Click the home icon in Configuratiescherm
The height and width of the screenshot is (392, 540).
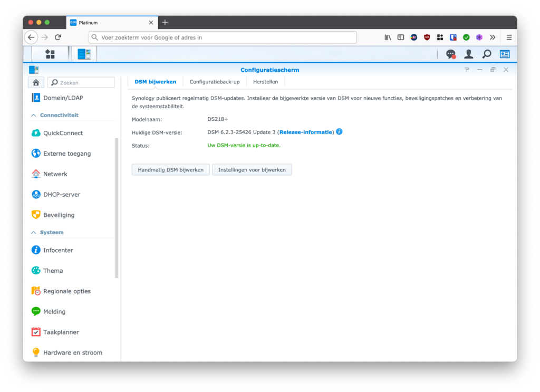[36, 82]
